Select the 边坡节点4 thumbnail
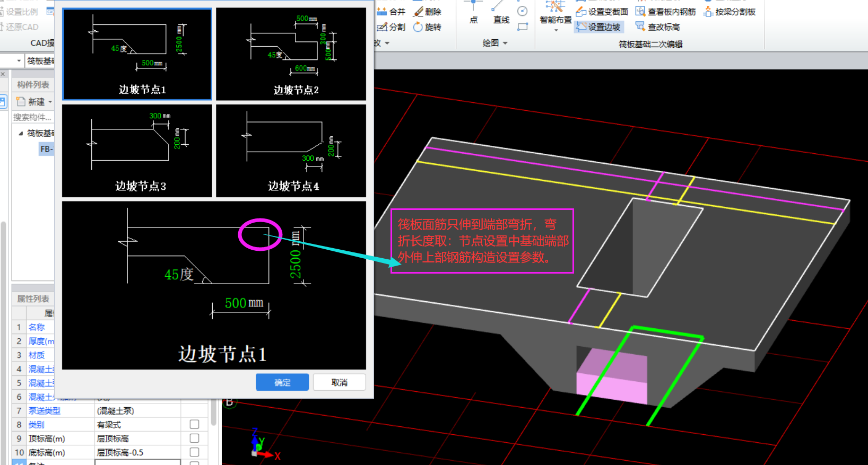Screen dimensions: 868x465 click(x=291, y=151)
